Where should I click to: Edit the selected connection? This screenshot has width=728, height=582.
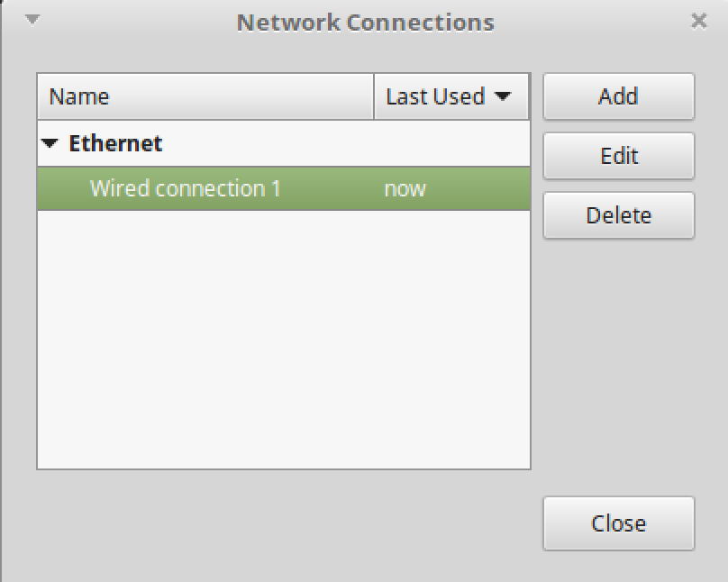(x=618, y=156)
